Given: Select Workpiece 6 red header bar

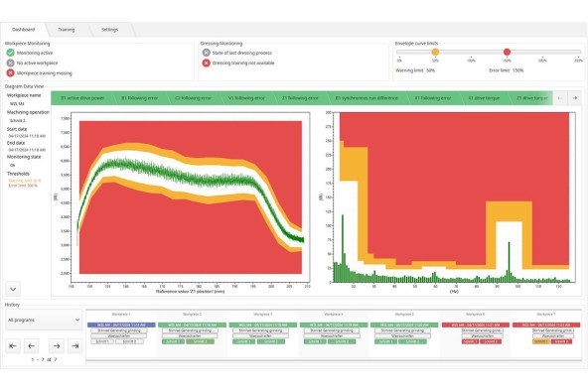Looking at the screenshot, I should point(476,326).
